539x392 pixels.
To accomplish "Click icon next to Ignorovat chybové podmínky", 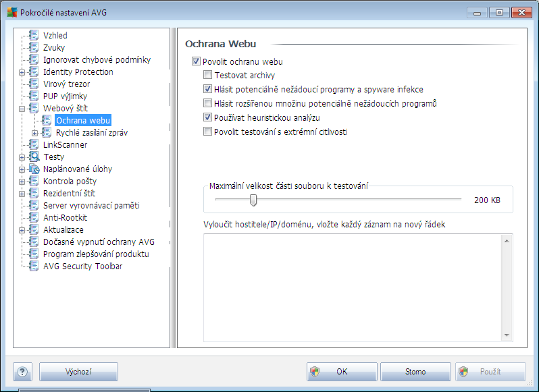I will pyautogui.click(x=34, y=60).
